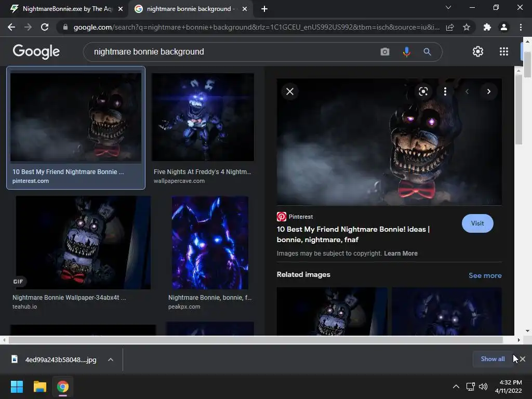Viewport: 532px width, 399px height.
Task: Click the wallpapercave.com source text
Action: point(179,181)
